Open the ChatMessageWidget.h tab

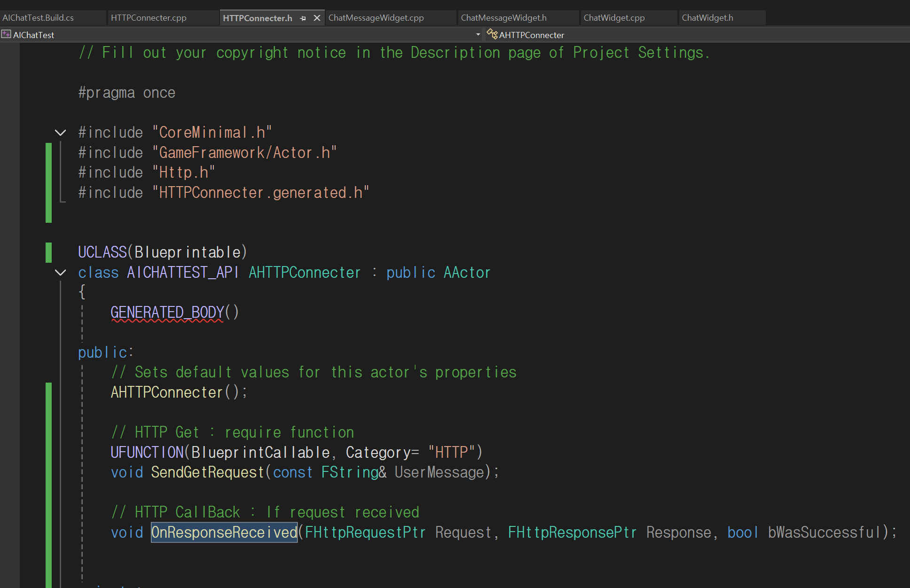coord(503,18)
